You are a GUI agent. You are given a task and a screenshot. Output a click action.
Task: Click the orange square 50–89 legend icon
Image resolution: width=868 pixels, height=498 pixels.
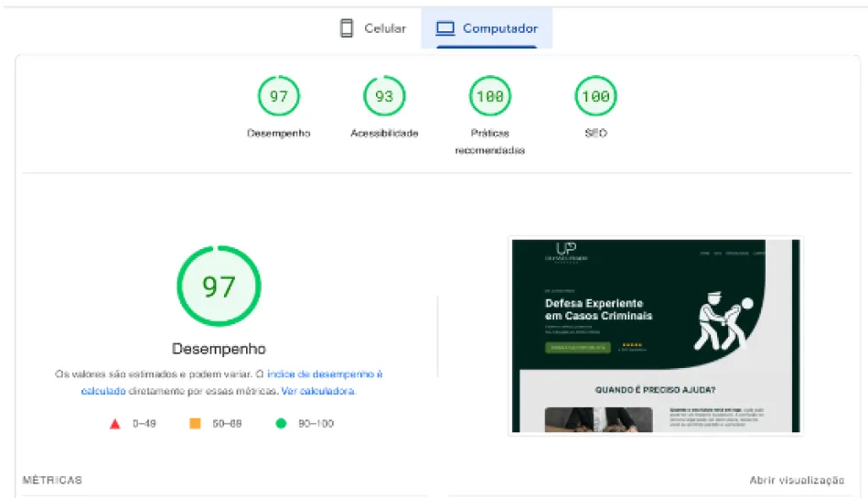pos(194,424)
